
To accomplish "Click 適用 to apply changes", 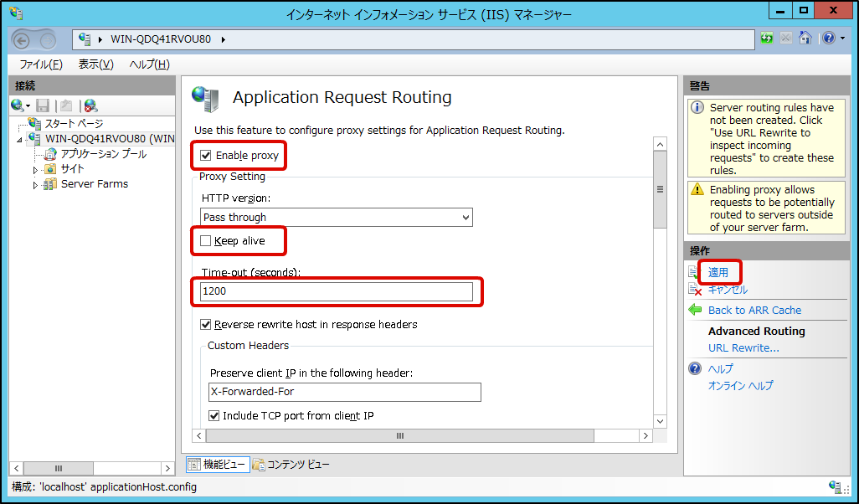I will [718, 272].
